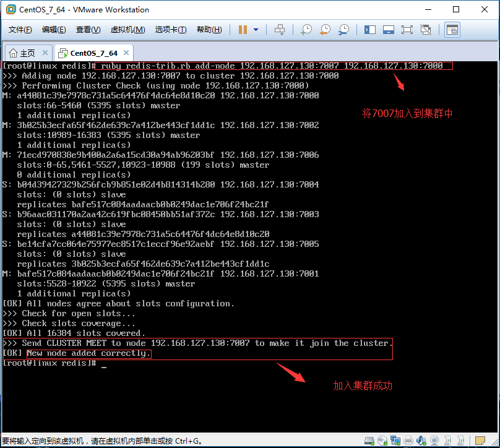
Task: Click the 'slots:66-5460 (5395 slots) master' line
Action: tap(98, 106)
